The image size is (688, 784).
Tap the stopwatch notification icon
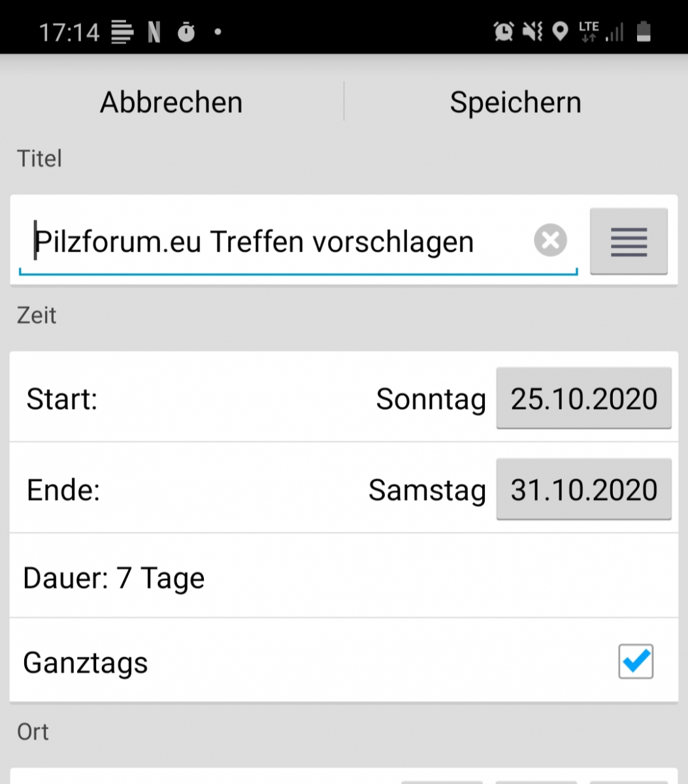(186, 31)
